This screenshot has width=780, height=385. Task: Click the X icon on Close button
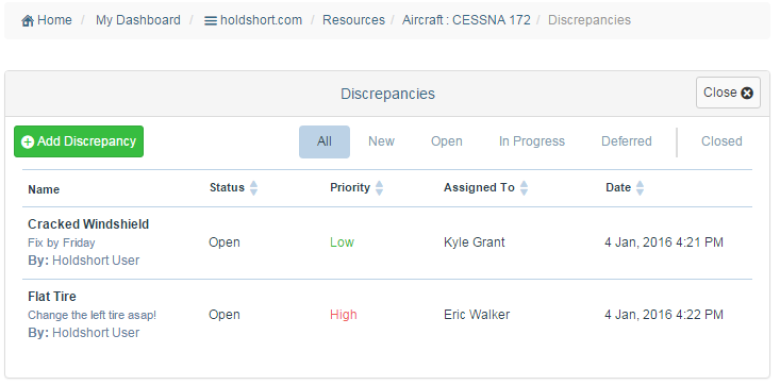click(747, 93)
